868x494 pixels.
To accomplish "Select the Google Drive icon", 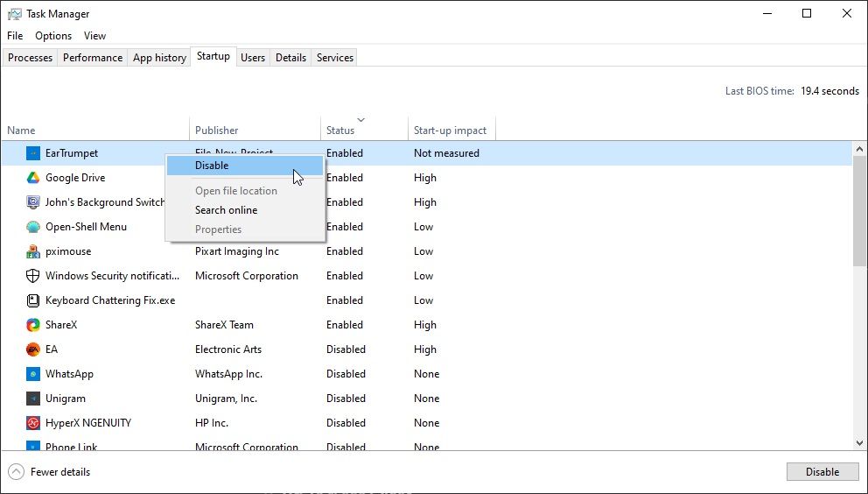I will click(33, 178).
